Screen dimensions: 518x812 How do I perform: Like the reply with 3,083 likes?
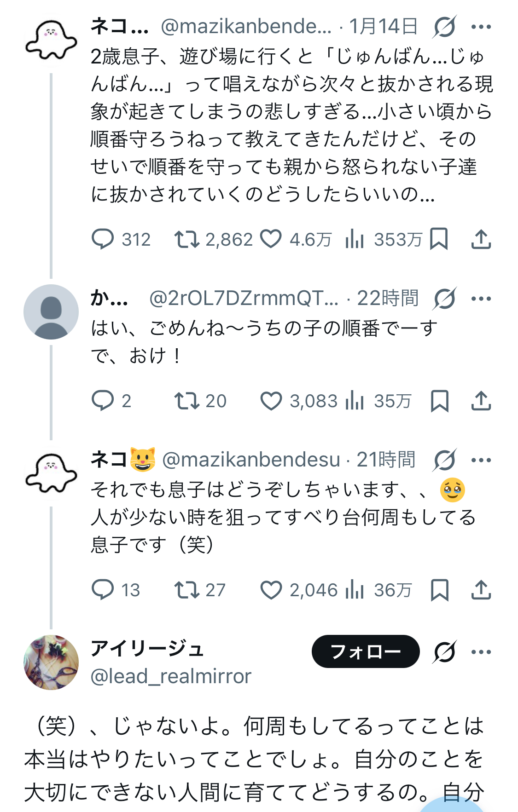(271, 401)
